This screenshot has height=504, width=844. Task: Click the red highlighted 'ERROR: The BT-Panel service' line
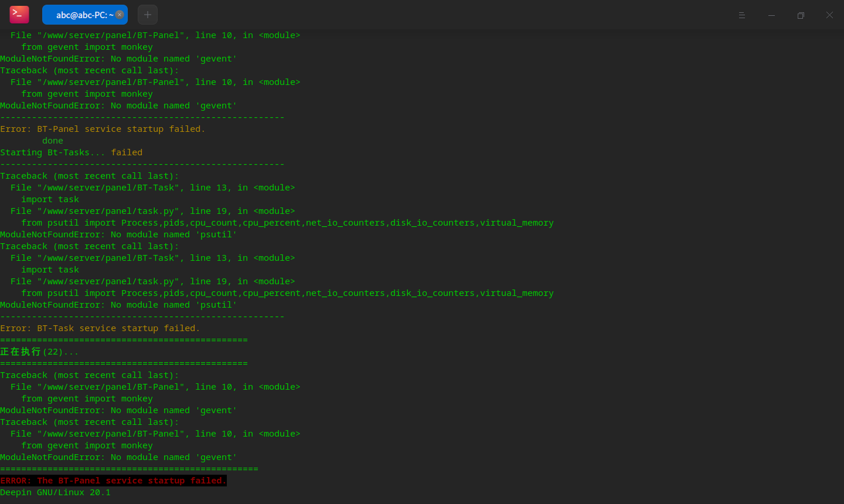[113, 481]
